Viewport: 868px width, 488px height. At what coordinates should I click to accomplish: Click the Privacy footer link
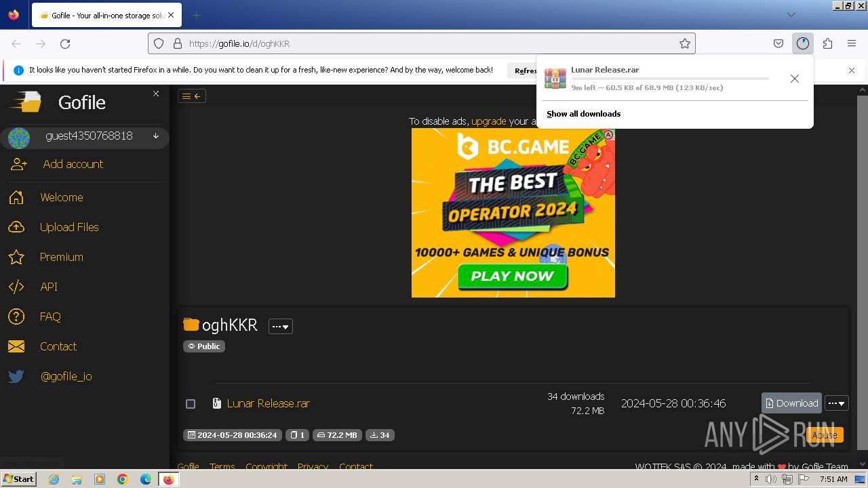click(313, 466)
